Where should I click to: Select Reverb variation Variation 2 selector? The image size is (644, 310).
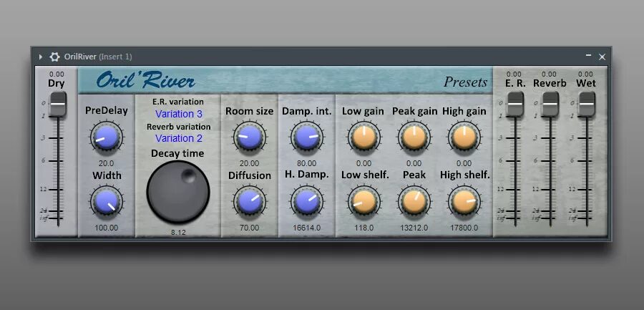pyautogui.click(x=179, y=138)
